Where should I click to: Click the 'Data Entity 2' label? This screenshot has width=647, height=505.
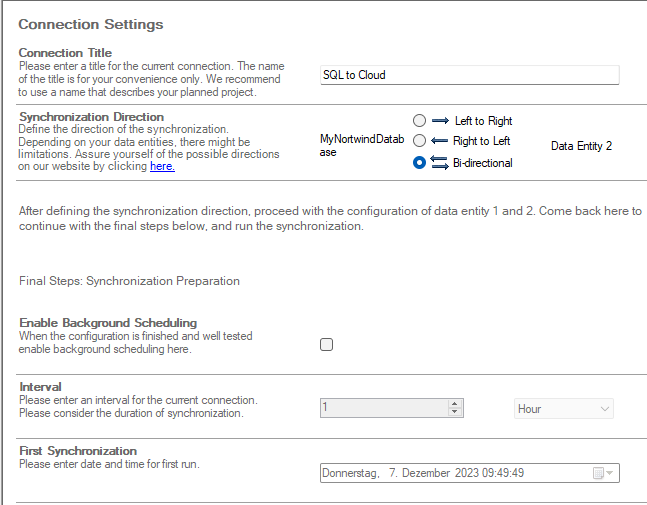click(x=581, y=146)
